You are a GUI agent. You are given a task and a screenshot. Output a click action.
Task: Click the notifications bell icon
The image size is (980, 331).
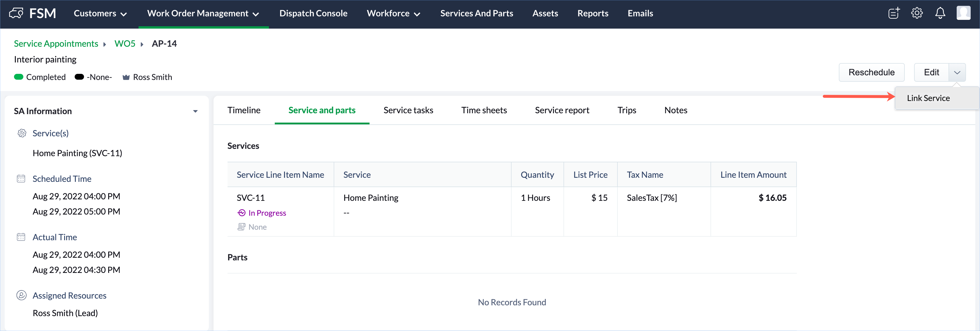(x=940, y=13)
